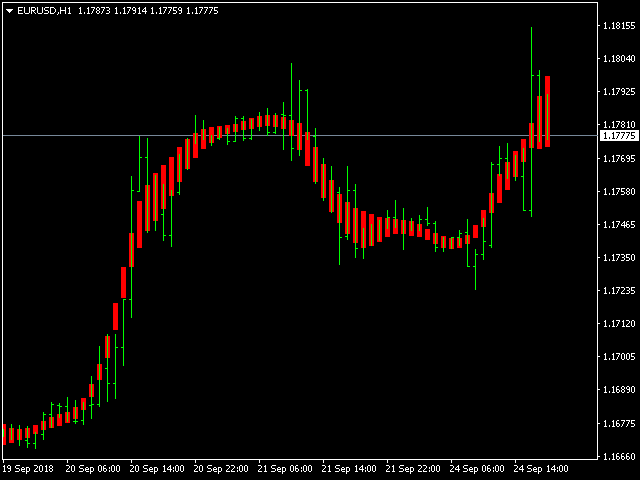The height and width of the screenshot is (480, 640).
Task: Click the EURUSD,H1 symbol title
Action: [x=44, y=11]
